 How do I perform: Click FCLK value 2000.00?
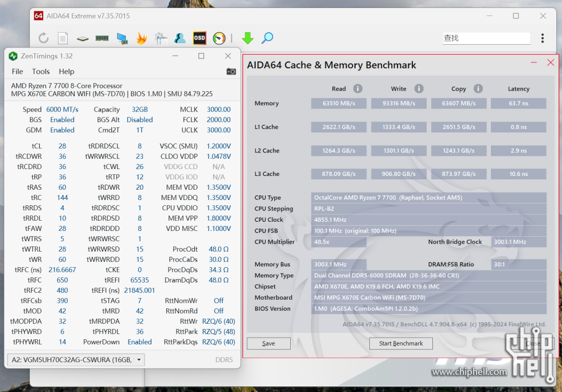tap(218, 120)
